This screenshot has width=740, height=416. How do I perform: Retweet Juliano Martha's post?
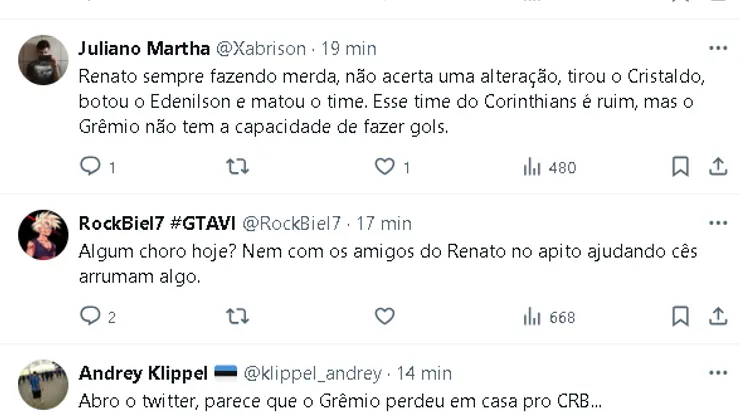[x=237, y=167]
